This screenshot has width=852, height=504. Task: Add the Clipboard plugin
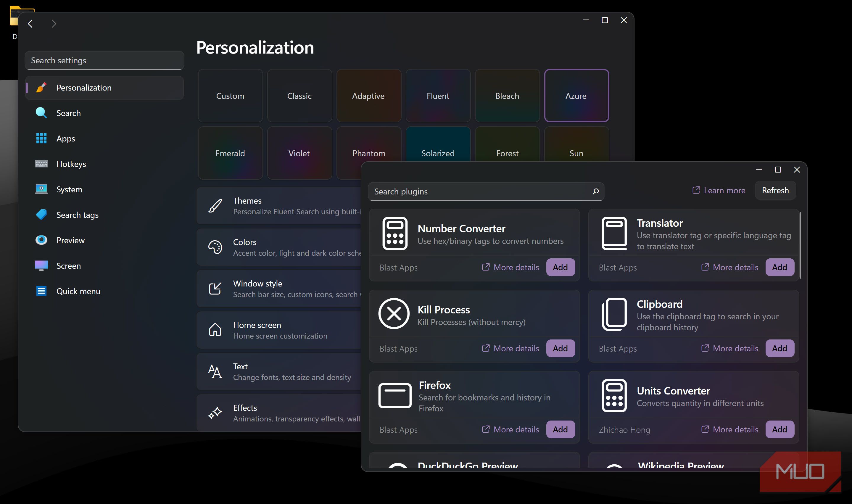pyautogui.click(x=780, y=348)
